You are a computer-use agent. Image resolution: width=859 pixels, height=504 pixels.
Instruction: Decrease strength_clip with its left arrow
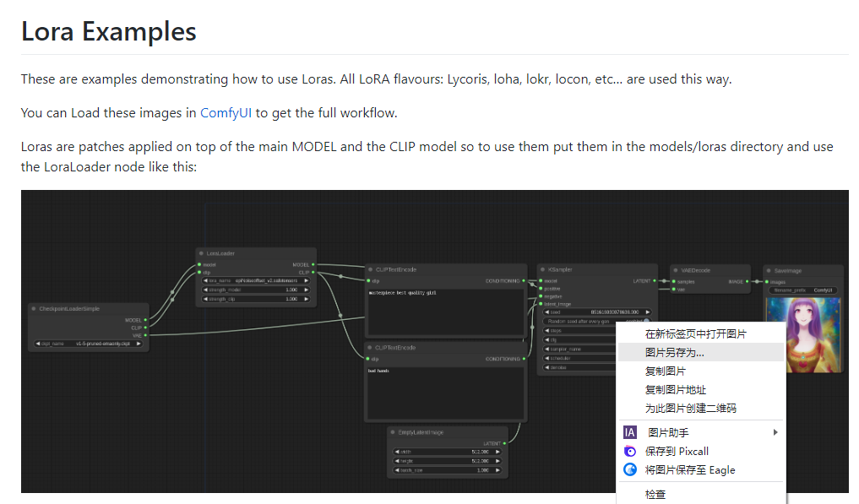[x=205, y=299]
